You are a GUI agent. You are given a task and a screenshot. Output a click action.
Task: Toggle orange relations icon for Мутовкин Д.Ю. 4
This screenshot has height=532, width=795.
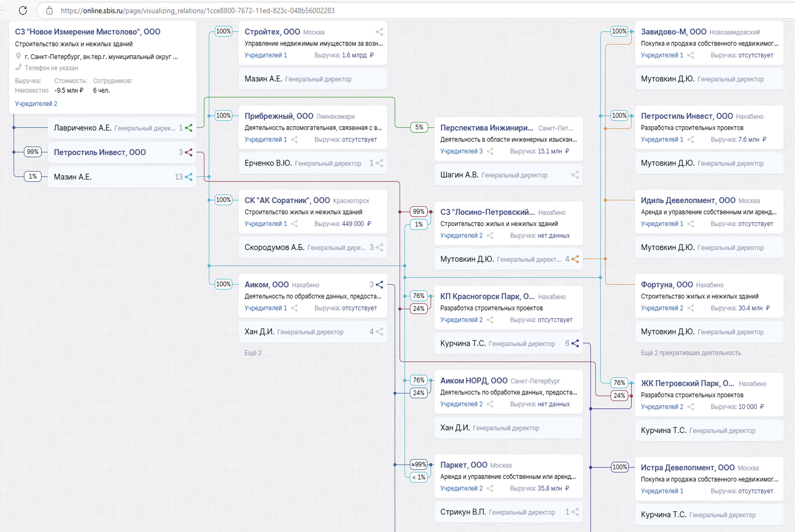pos(575,259)
